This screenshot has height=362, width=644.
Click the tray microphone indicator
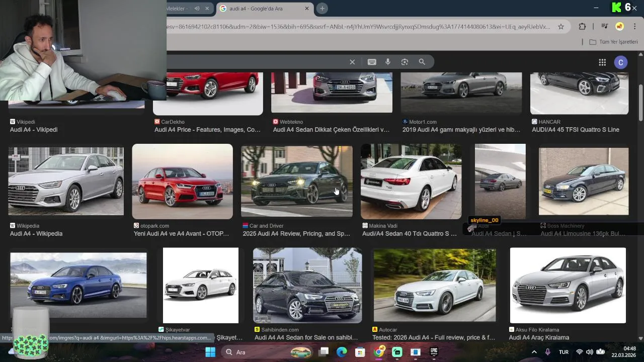(x=547, y=352)
